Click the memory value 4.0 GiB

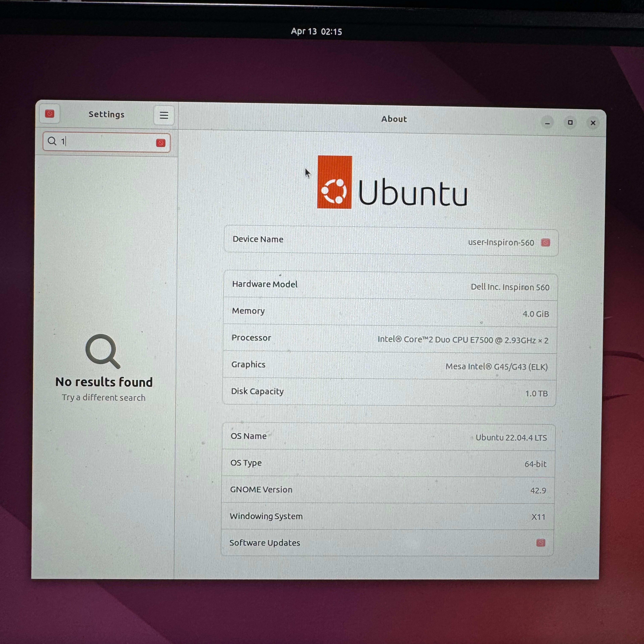(536, 314)
